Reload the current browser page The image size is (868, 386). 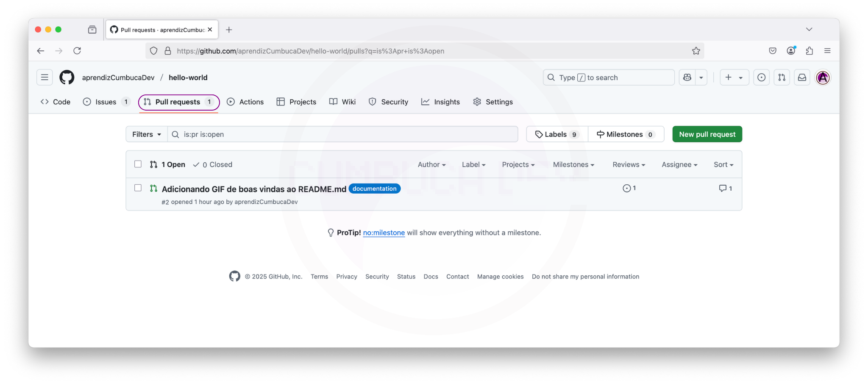(x=77, y=51)
